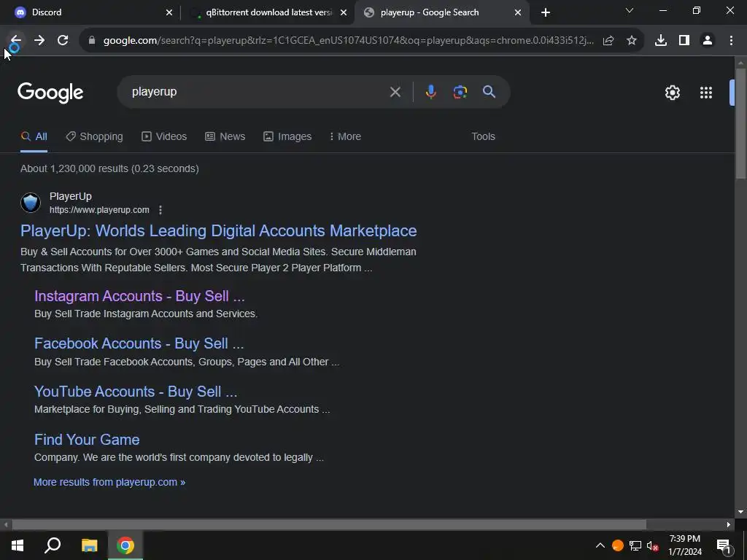The width and height of the screenshot is (747, 560).
Task: Filter results by Images
Action: coord(287,136)
